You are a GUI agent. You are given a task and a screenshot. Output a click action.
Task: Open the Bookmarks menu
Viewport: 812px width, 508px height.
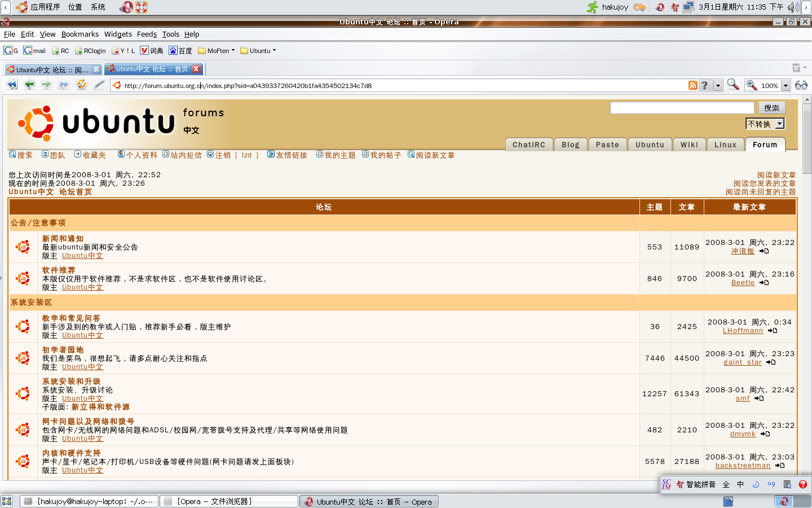click(x=80, y=34)
